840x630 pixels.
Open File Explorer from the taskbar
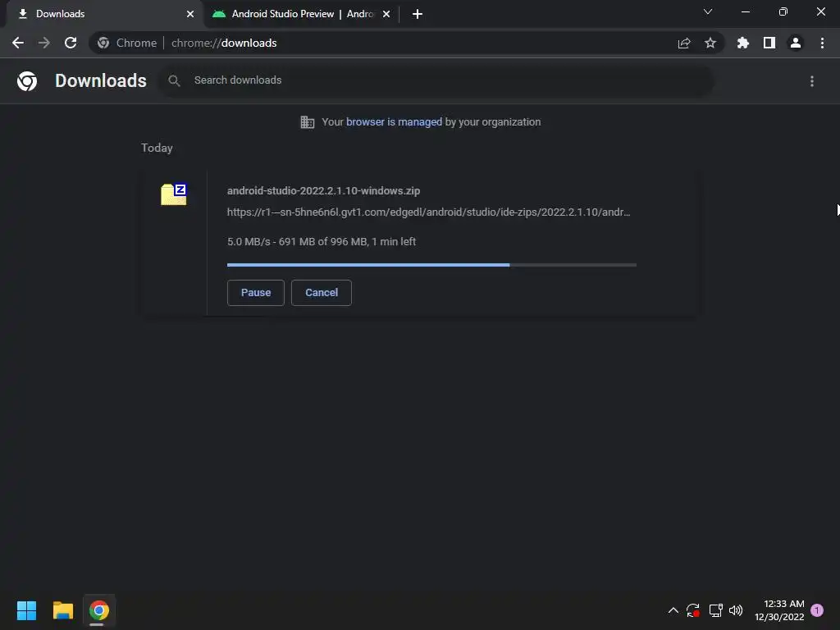coord(62,610)
